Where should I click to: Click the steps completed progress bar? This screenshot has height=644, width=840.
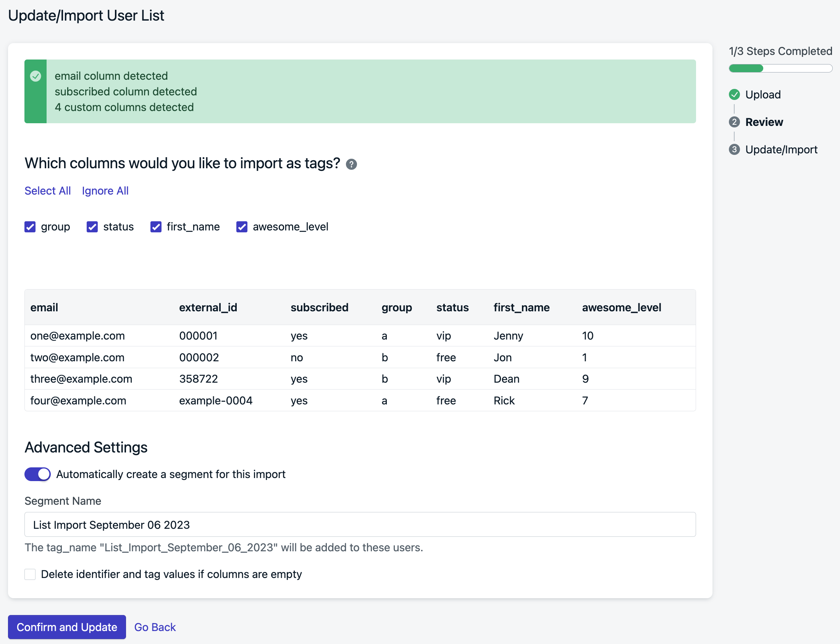tap(780, 69)
